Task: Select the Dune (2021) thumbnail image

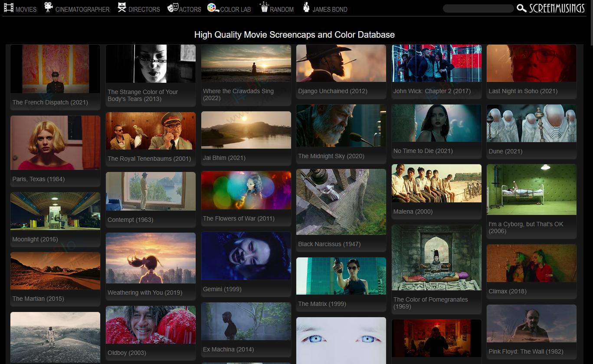Action: (531, 123)
